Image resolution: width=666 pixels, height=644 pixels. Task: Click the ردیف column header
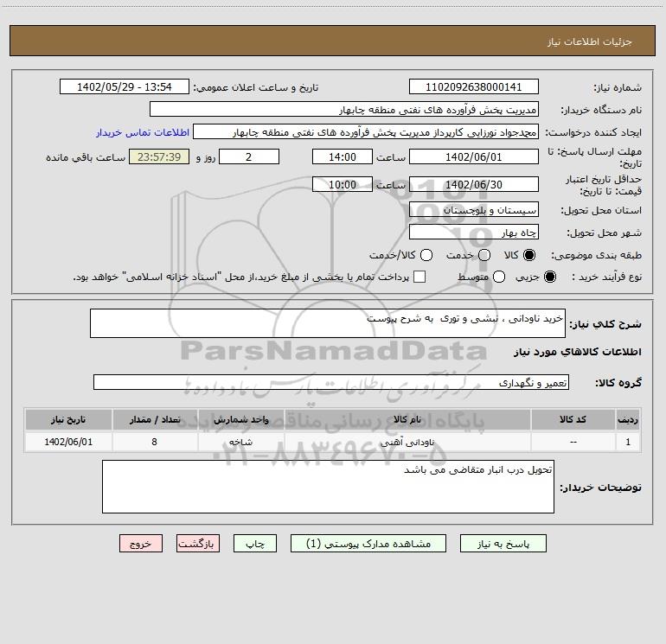pyautogui.click(x=628, y=419)
